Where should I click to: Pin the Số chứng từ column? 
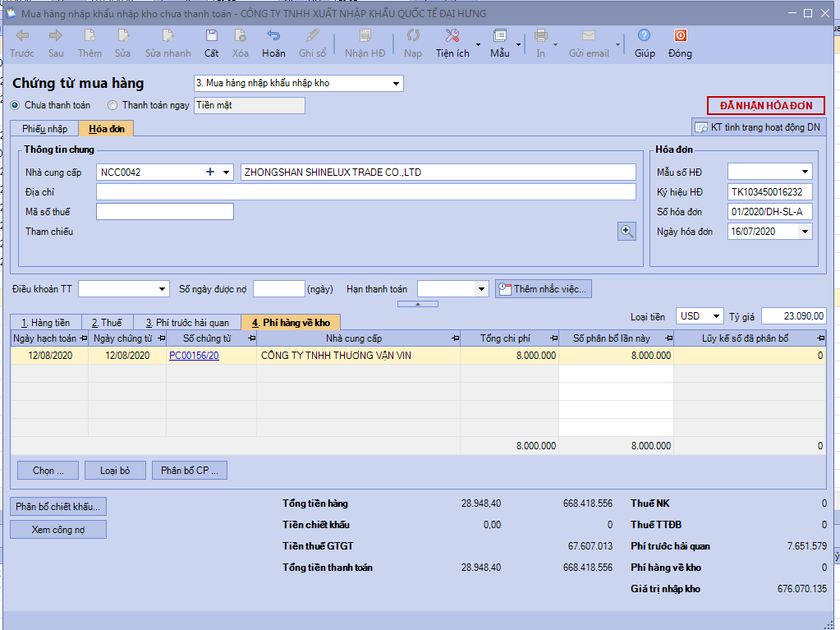point(252,338)
